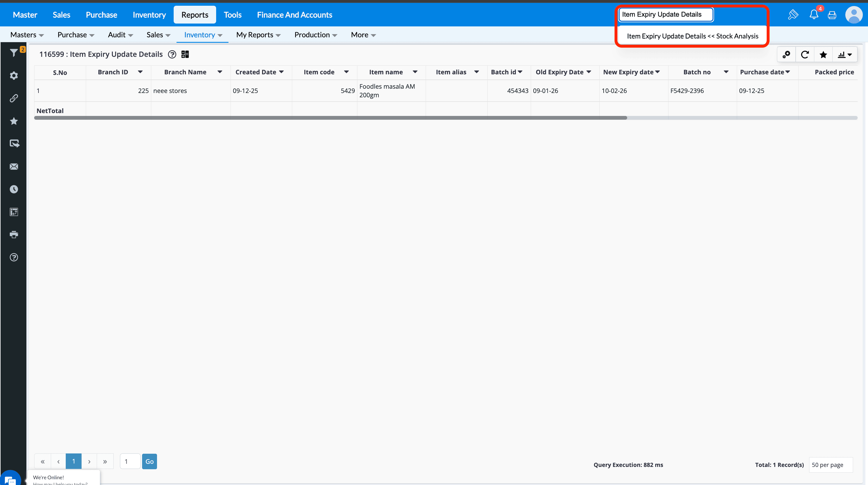
Task: Click the refresh report icon
Action: click(805, 55)
